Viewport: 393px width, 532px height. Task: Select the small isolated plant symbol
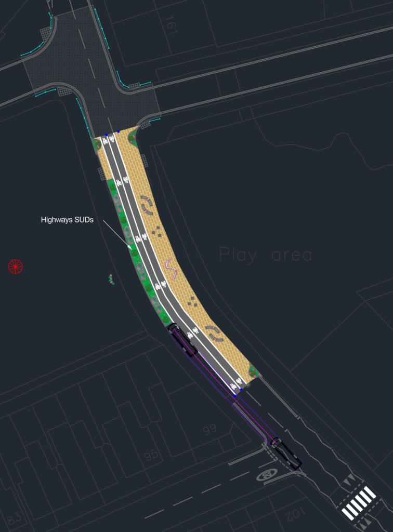coord(111,279)
